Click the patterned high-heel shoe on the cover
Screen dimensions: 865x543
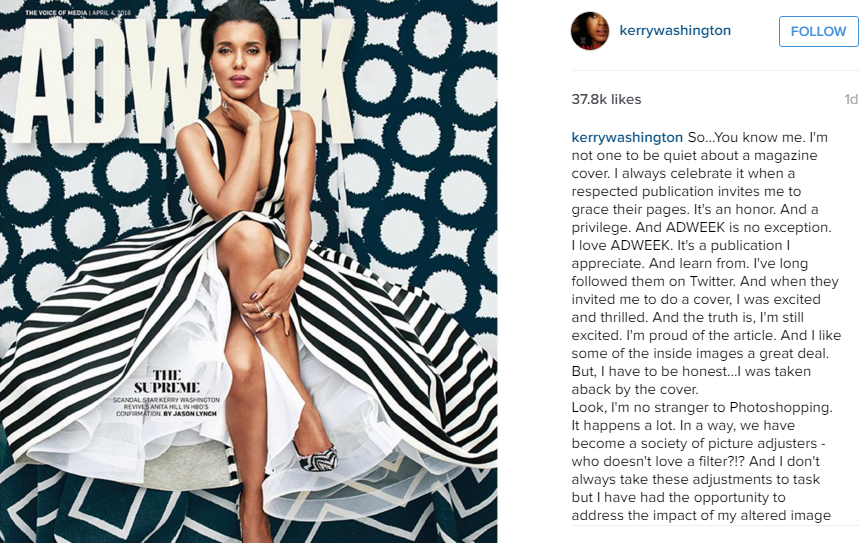tap(317, 457)
